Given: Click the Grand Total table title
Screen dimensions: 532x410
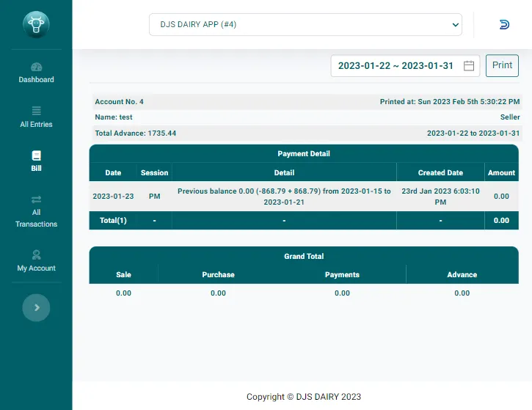Looking at the screenshot, I should pyautogui.click(x=304, y=257).
